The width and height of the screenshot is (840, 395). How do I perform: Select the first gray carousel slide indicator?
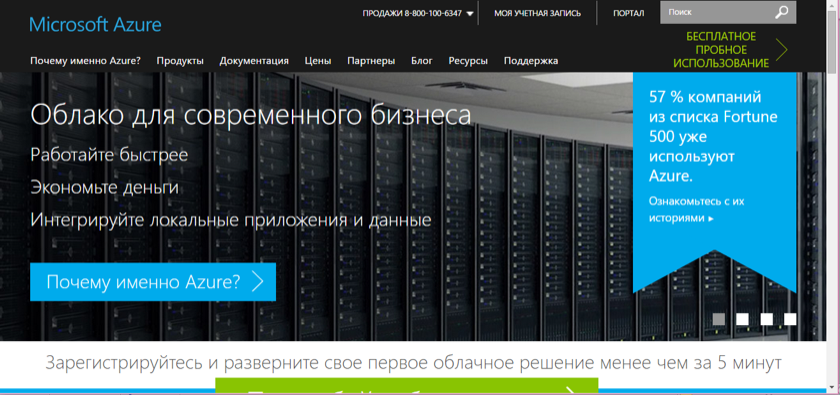(x=719, y=319)
